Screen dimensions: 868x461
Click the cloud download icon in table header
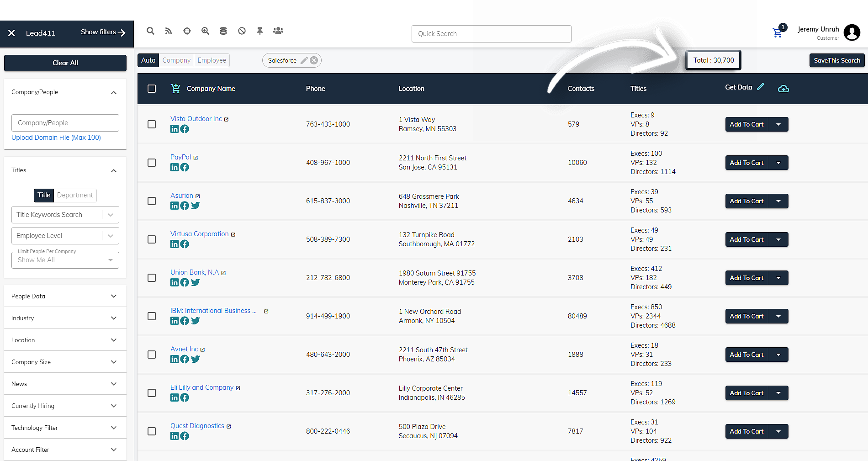(783, 89)
